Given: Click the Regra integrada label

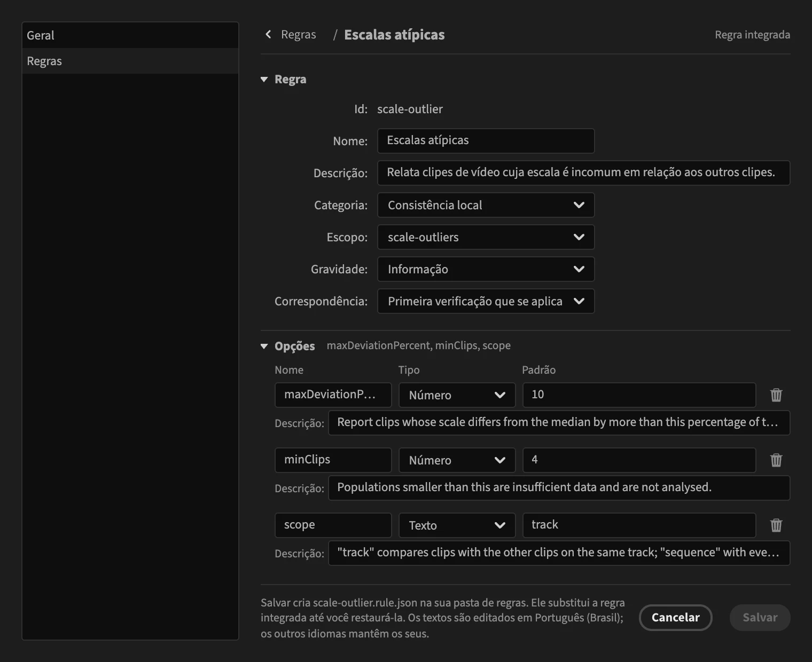Looking at the screenshot, I should click(x=752, y=35).
